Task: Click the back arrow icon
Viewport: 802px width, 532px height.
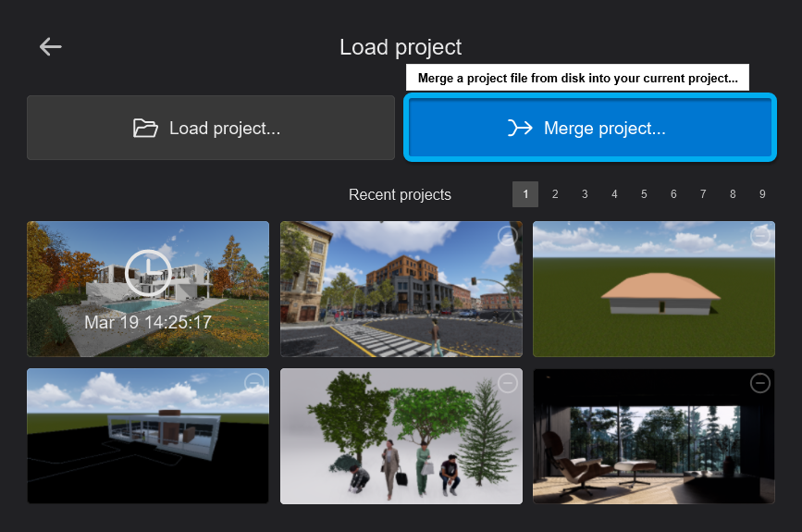Action: [x=50, y=46]
